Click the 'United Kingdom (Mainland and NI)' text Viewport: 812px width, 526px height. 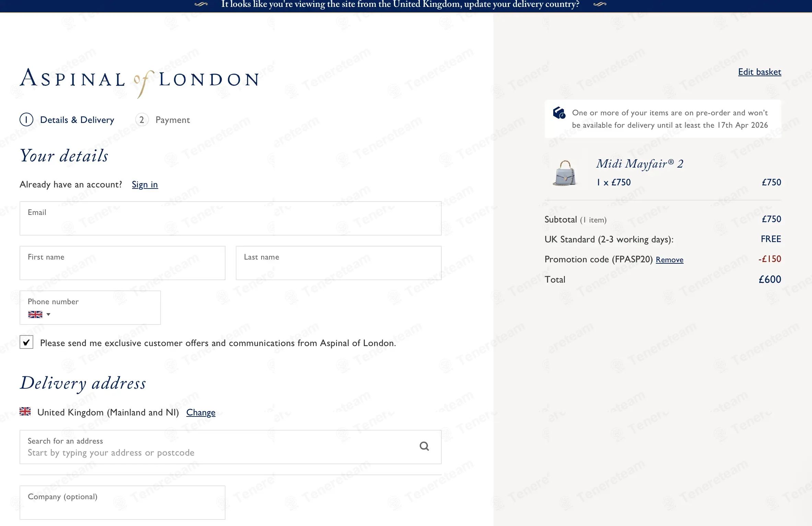[x=108, y=412]
